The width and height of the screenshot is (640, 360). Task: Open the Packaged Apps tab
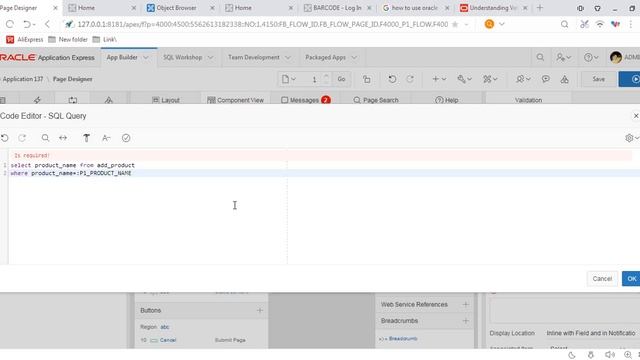(325, 58)
